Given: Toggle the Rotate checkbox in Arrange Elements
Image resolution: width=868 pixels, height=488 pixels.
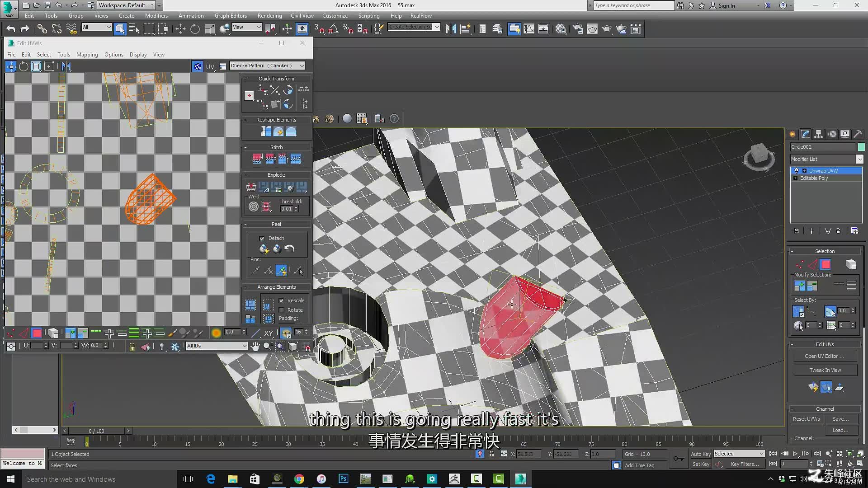Looking at the screenshot, I should (x=282, y=310).
